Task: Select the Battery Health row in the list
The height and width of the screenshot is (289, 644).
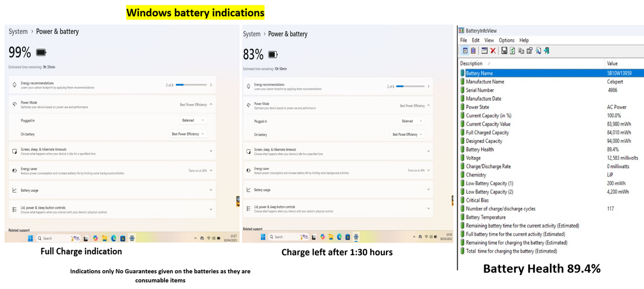Action: click(x=480, y=149)
